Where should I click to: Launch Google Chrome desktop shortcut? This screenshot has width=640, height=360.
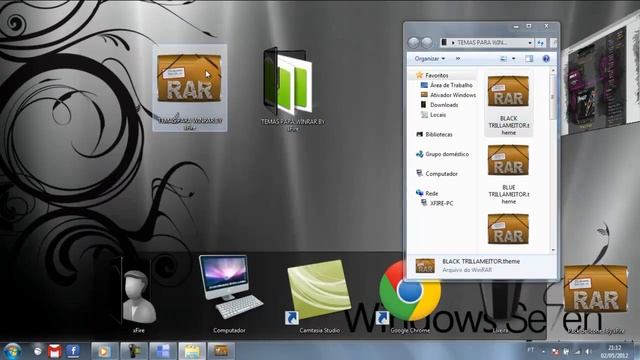tap(409, 291)
